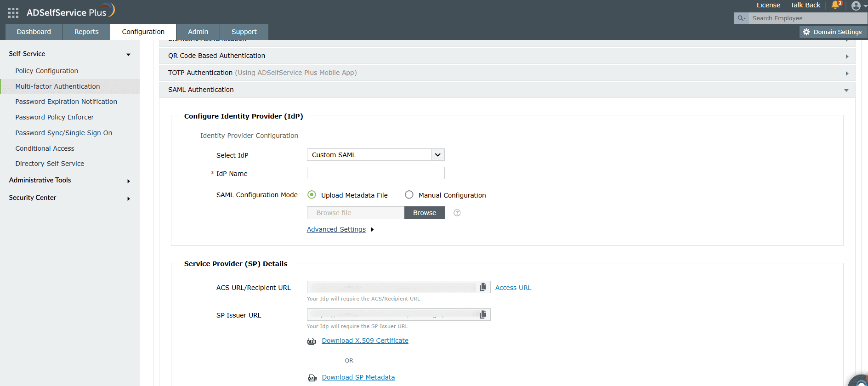868x386 pixels.
Task: Click the IdP Name input field
Action: click(x=375, y=173)
